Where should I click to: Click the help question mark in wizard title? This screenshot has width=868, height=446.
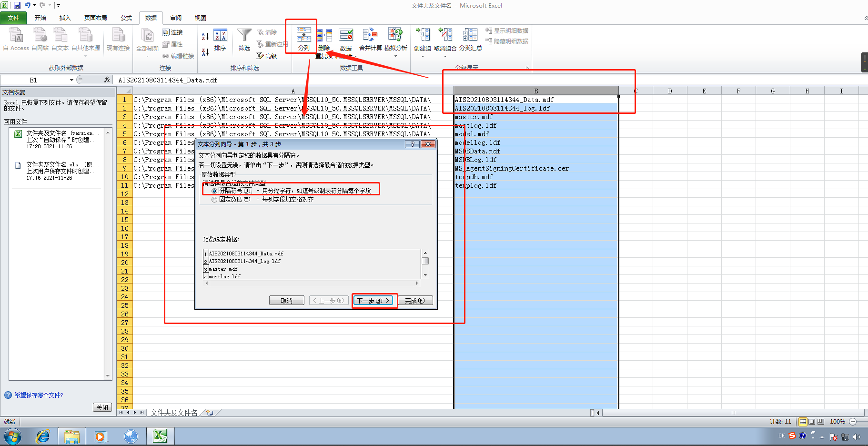[413, 144]
